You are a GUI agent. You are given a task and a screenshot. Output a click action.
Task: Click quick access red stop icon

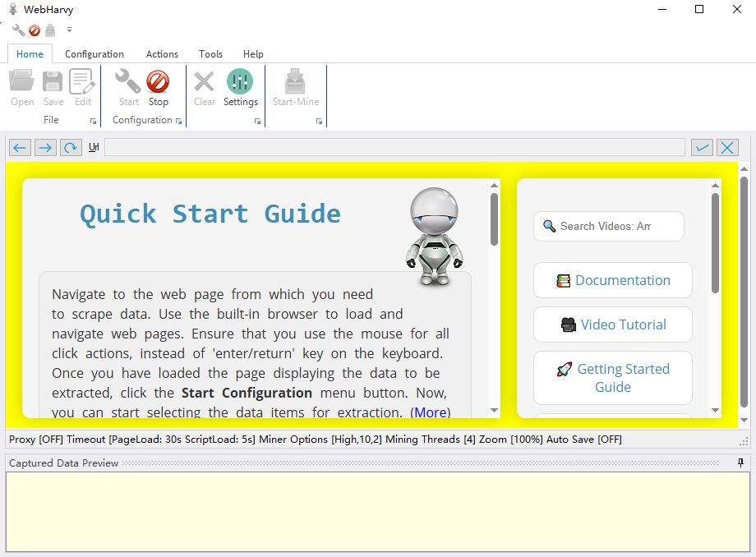tap(35, 30)
